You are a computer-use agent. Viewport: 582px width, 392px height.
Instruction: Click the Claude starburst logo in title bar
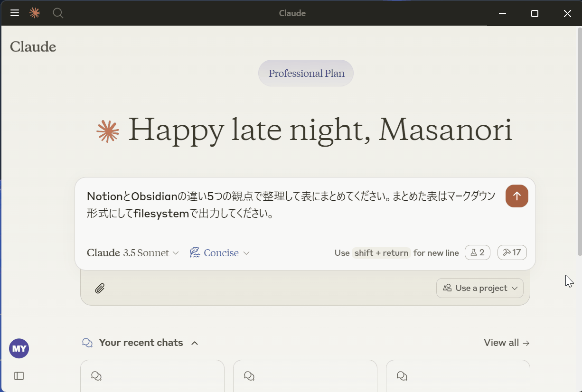35,13
